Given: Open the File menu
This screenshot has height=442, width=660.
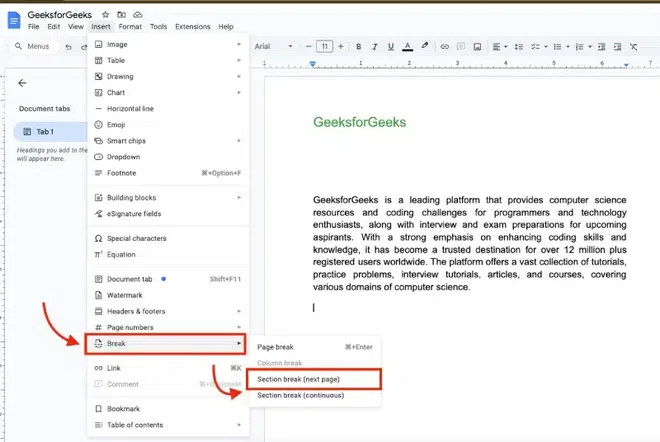Looking at the screenshot, I should pos(33,27).
